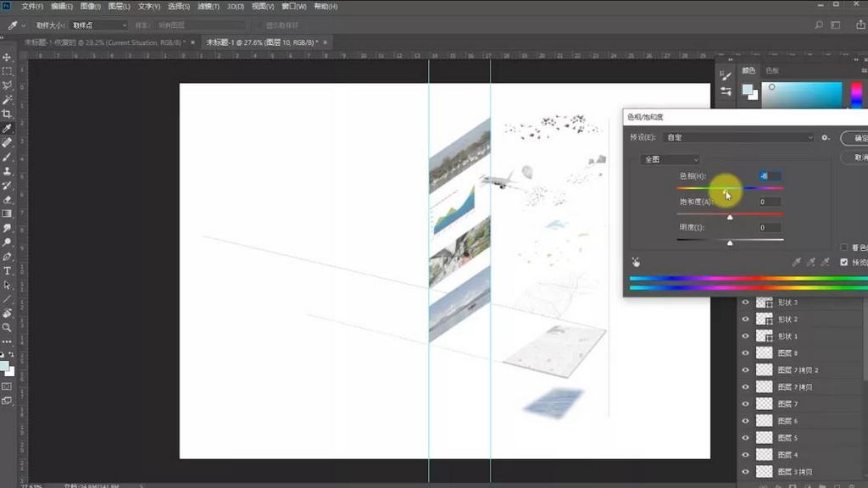
Task: Toggle the 预览 preview checkbox
Action: (843, 263)
